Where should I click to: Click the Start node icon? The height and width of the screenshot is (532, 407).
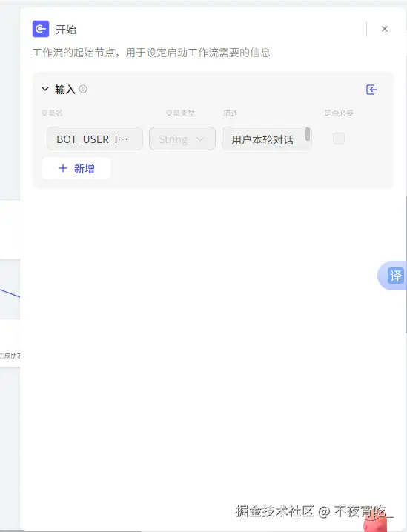click(41, 29)
